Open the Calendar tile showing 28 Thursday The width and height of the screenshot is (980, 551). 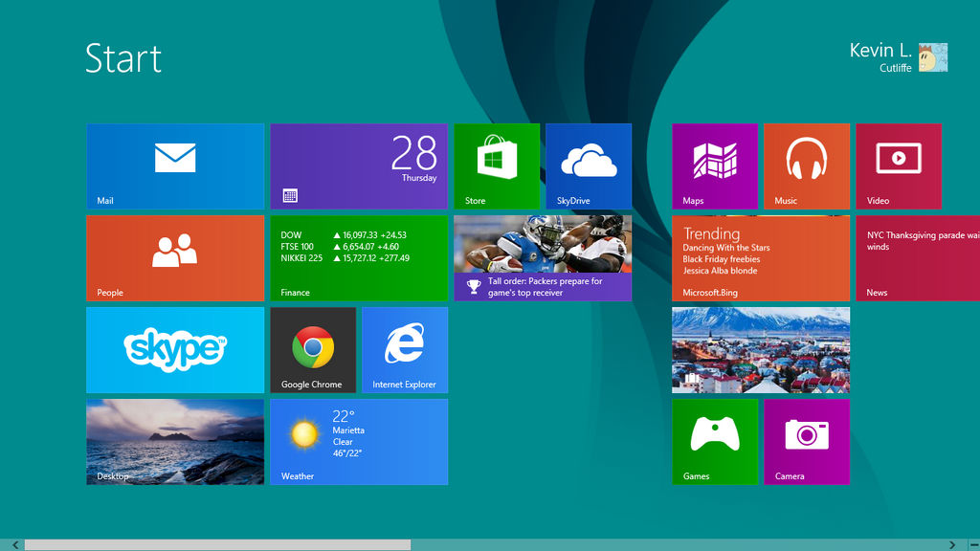click(359, 166)
